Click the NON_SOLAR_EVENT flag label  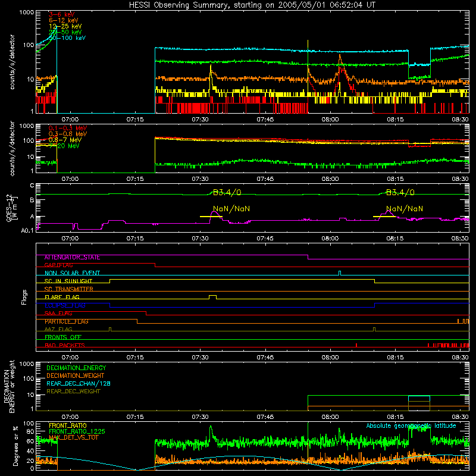tap(72, 273)
